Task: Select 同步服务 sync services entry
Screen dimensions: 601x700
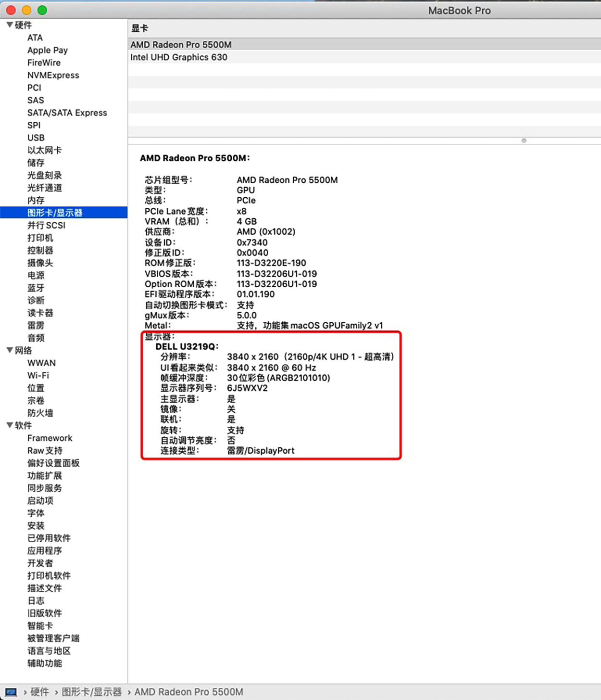Action: click(45, 488)
